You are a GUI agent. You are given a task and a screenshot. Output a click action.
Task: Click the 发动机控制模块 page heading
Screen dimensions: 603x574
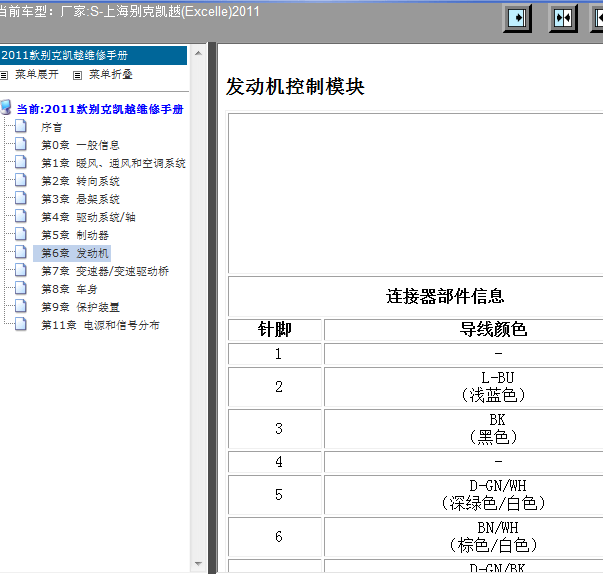[x=295, y=86]
